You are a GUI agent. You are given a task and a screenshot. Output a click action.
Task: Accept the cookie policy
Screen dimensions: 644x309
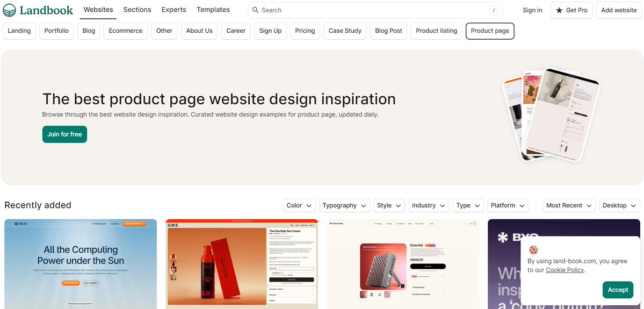point(618,290)
